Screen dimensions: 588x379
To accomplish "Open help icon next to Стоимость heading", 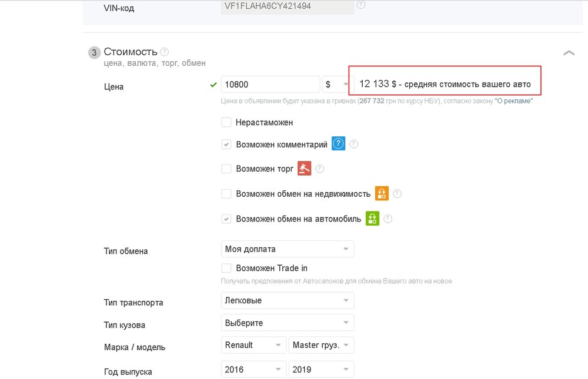I will (164, 52).
